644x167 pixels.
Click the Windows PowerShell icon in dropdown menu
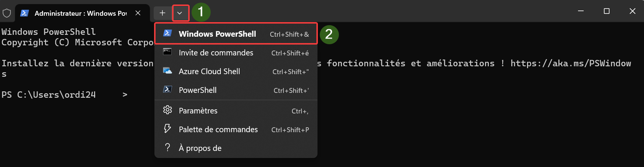point(168,33)
